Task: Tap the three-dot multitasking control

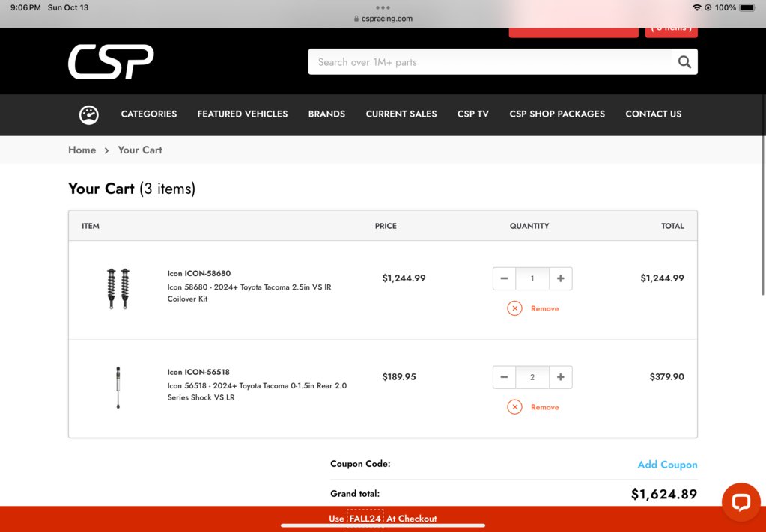Action: pyautogui.click(x=383, y=7)
